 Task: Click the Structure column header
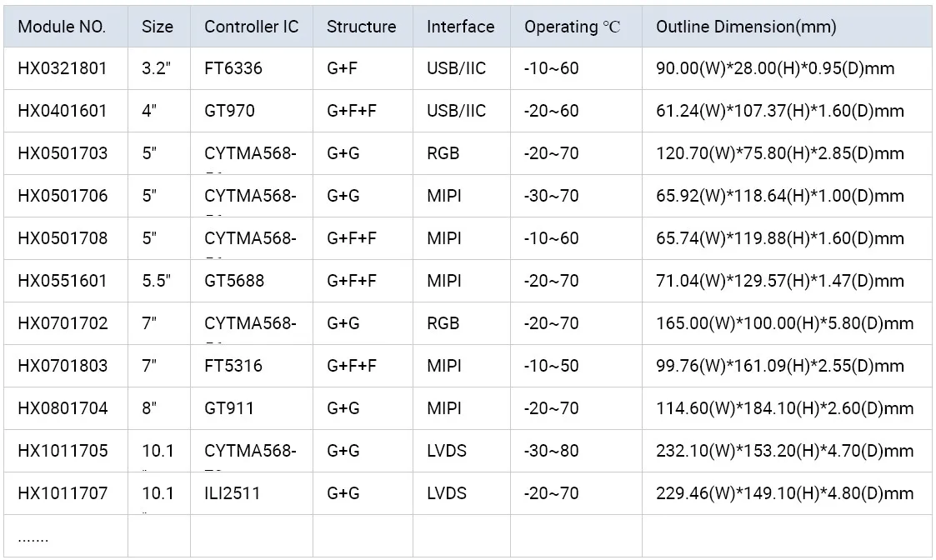pyautogui.click(x=361, y=27)
